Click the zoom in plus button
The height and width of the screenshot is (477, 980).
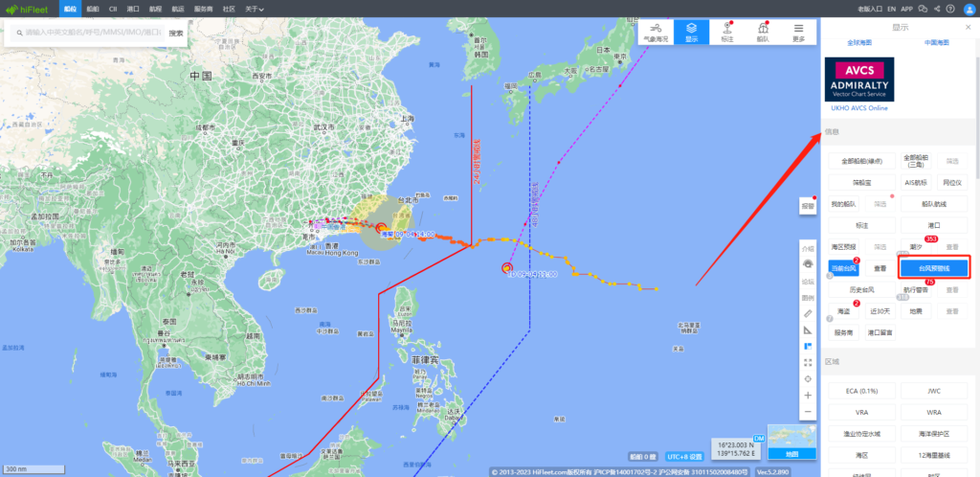point(808,395)
